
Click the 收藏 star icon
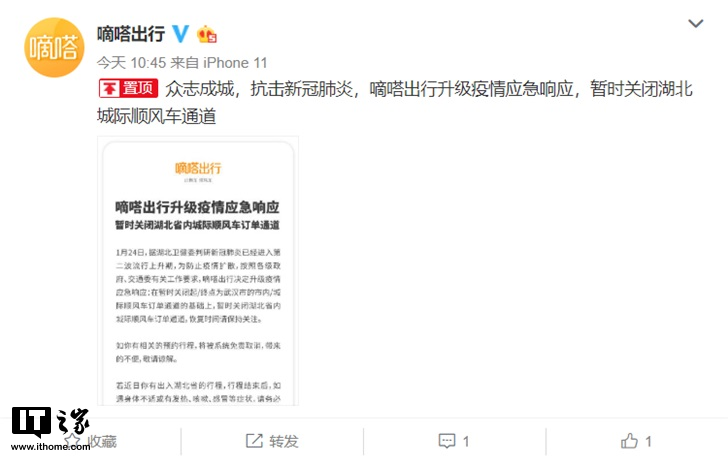click(72, 441)
